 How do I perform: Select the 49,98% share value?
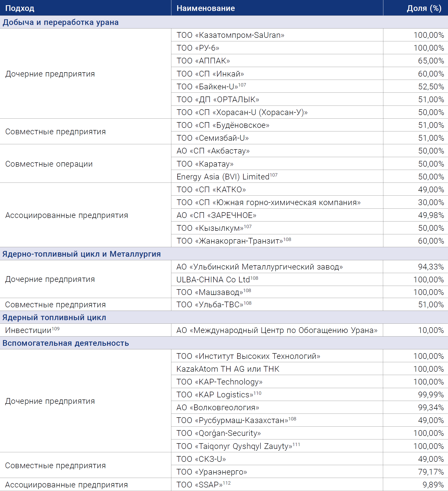tap(431, 215)
